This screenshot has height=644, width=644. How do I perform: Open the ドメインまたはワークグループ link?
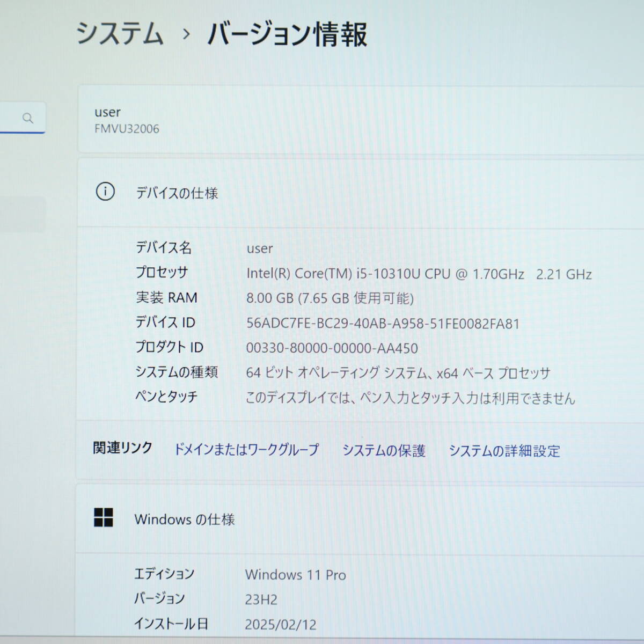246,450
